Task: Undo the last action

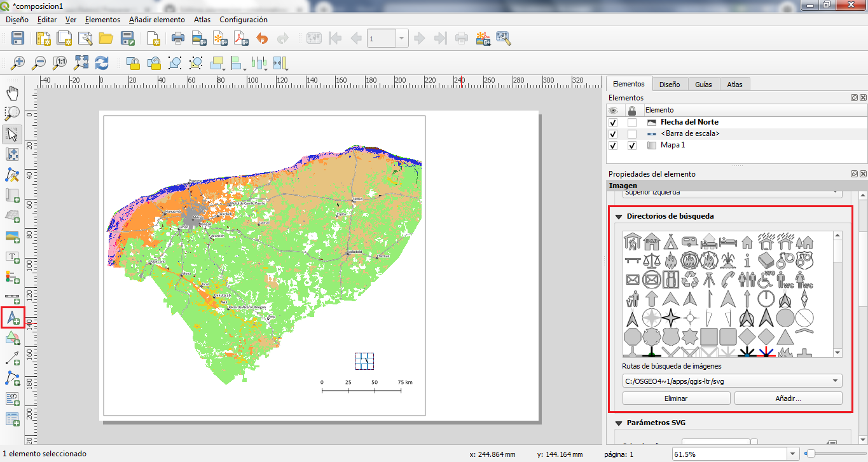Action: 262,38
